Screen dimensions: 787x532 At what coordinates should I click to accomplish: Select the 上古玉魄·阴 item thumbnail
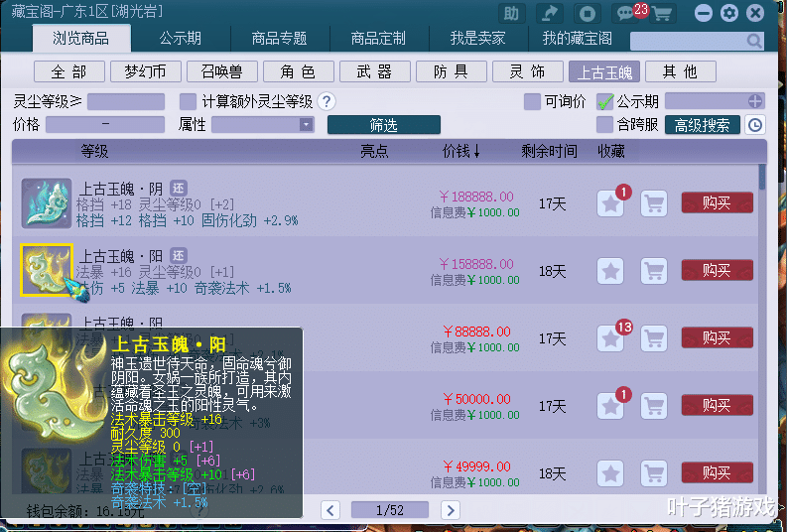pyautogui.click(x=47, y=203)
